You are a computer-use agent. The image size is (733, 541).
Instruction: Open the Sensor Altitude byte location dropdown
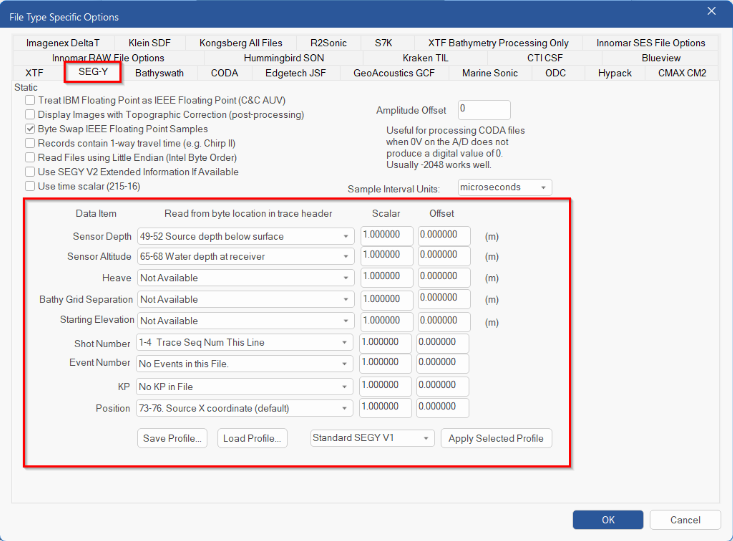point(245,256)
